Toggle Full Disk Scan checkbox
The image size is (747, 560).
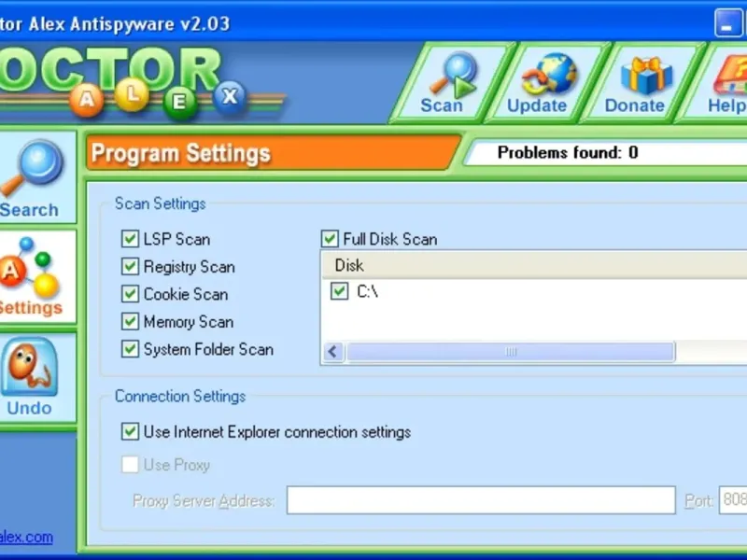click(x=330, y=239)
